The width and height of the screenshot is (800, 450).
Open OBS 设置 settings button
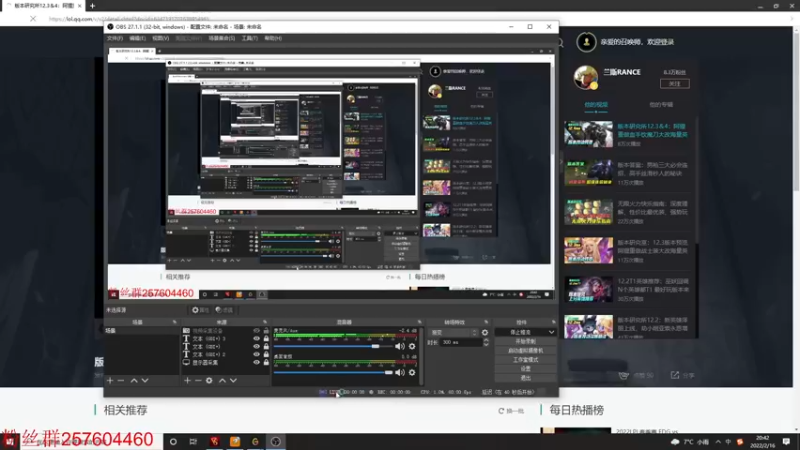(525, 368)
